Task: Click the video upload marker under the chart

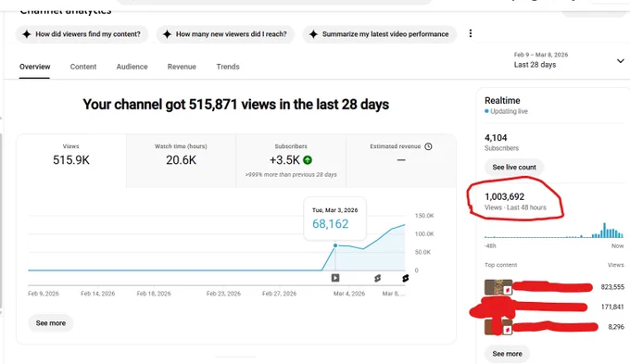Action: coord(335,278)
